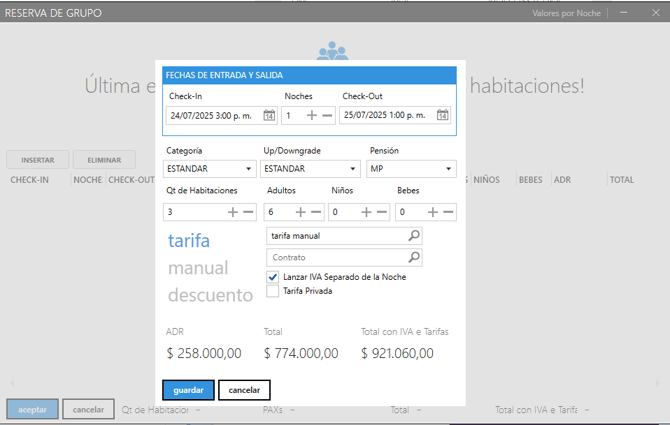
Task: Click the search icon in tarifa manual field
Action: (x=414, y=236)
